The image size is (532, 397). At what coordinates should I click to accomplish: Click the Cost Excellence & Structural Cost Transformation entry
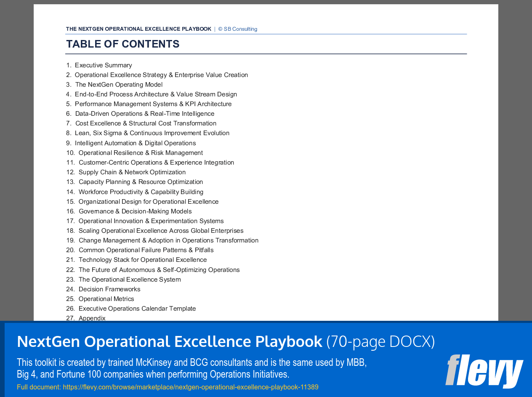pos(146,123)
